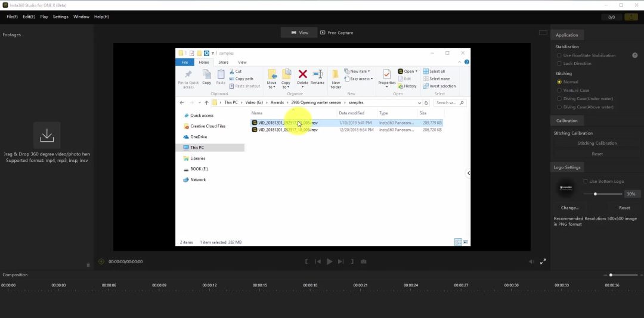The image size is (644, 318).
Task: Click the Rename icon in the ribbon
Action: pyautogui.click(x=317, y=77)
